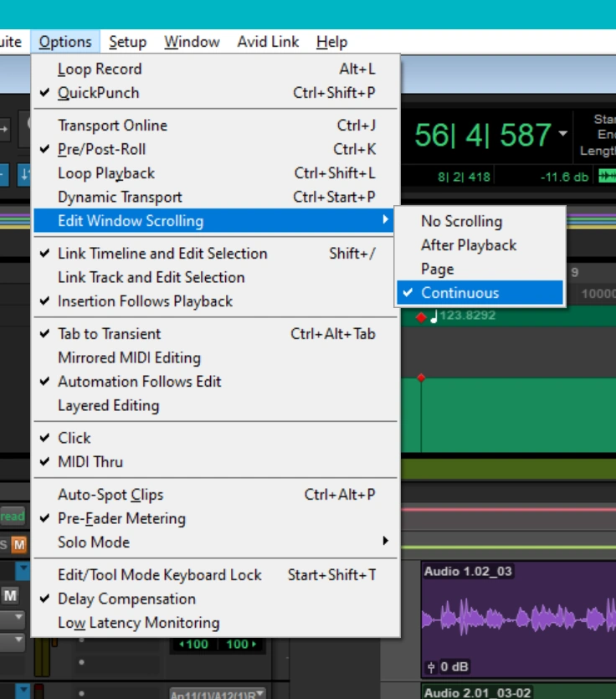
Task: Click the red tempo marker diamond
Action: [x=420, y=317]
